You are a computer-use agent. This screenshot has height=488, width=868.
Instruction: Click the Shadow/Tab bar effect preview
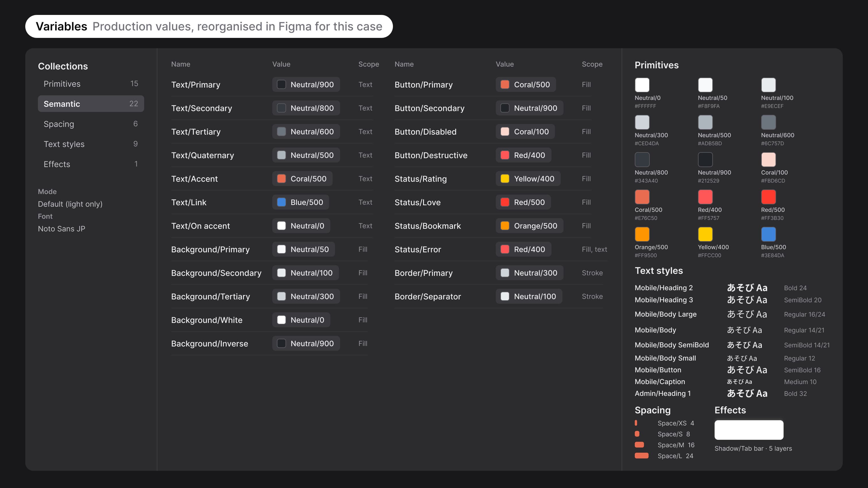749,430
